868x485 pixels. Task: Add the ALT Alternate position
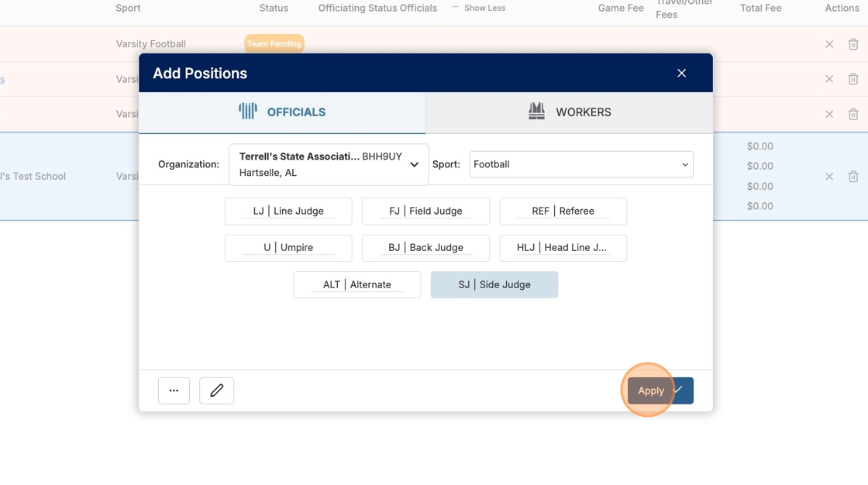coord(356,284)
